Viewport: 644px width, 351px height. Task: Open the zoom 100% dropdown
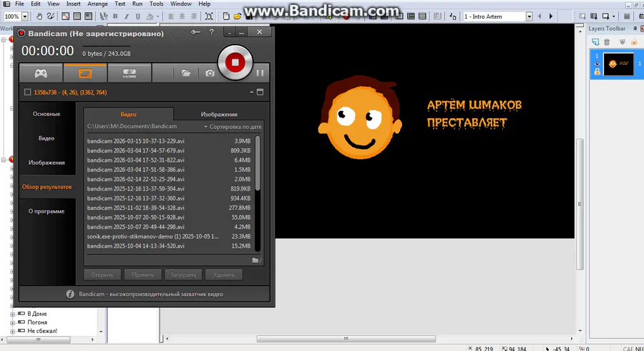(24, 16)
